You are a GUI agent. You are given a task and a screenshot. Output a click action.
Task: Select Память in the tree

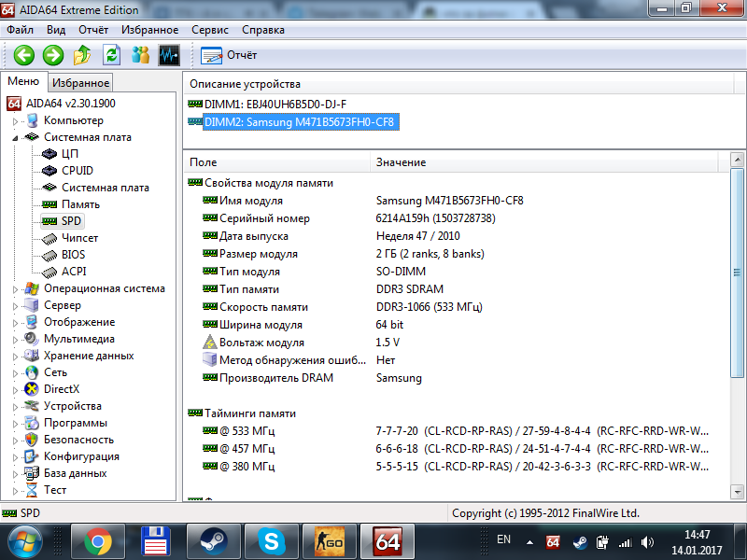pos(80,204)
